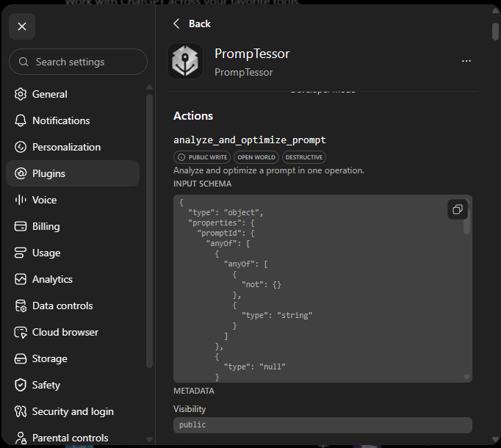
Task: Click the DESTRUCTIVE badge
Action: click(x=304, y=157)
